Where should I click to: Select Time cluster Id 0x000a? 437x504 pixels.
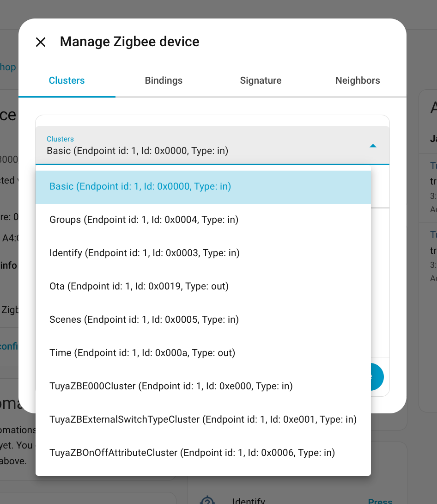click(x=142, y=353)
